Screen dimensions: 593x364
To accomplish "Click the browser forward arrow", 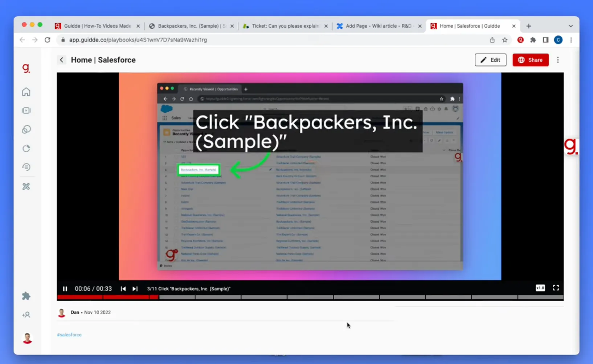I will pos(35,40).
